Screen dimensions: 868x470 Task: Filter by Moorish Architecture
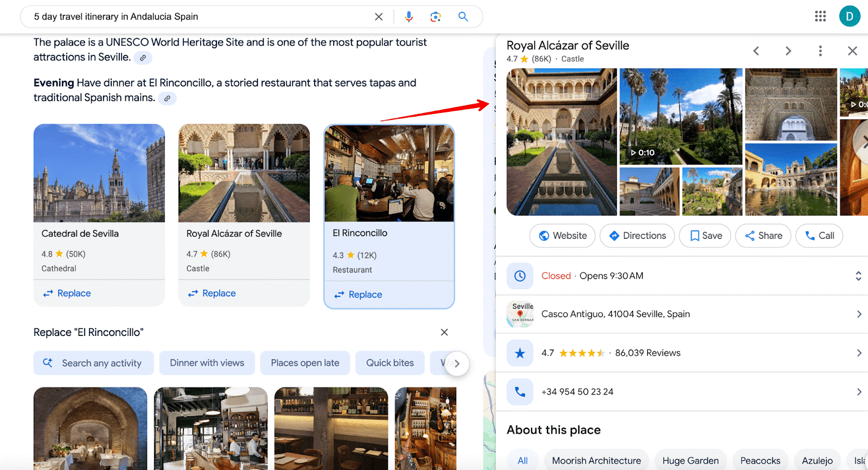(597, 461)
